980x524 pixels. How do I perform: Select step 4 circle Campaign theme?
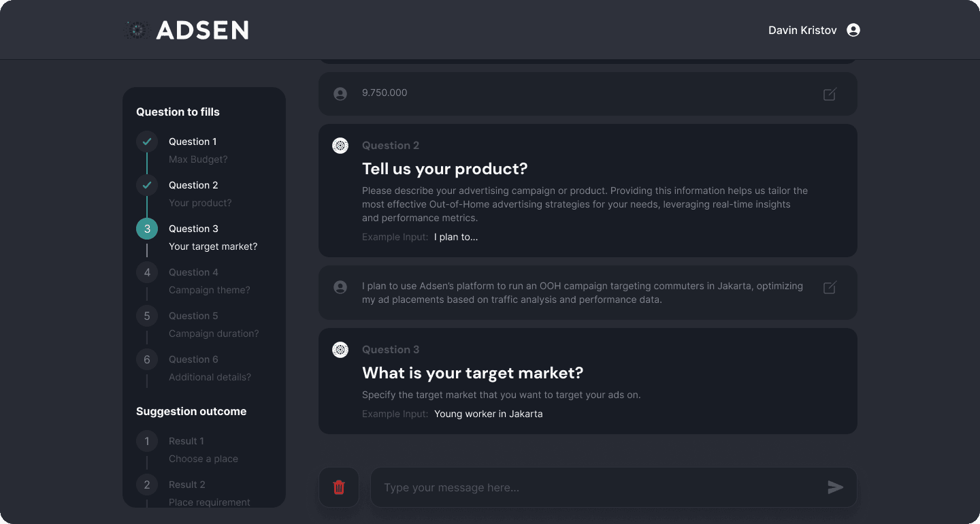tap(147, 272)
